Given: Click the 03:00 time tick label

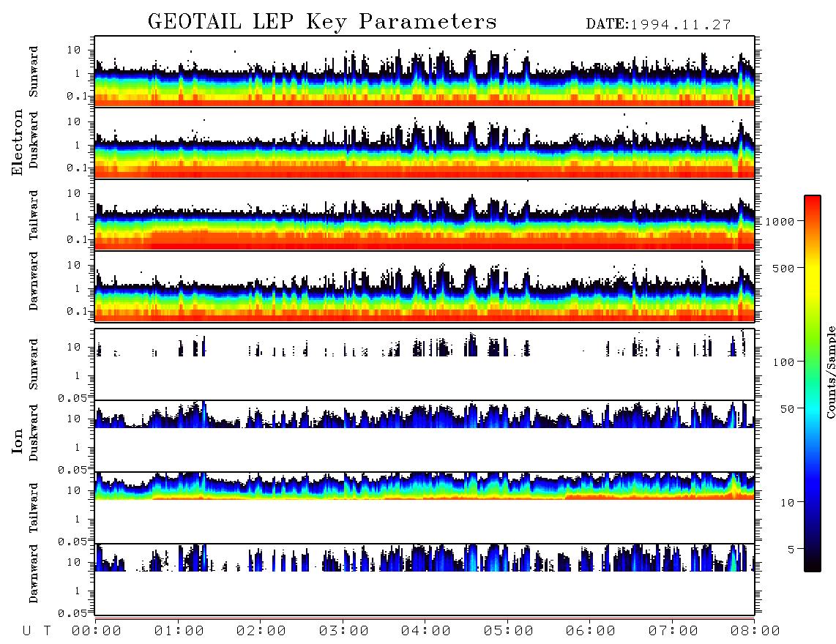Looking at the screenshot, I should click(344, 631).
